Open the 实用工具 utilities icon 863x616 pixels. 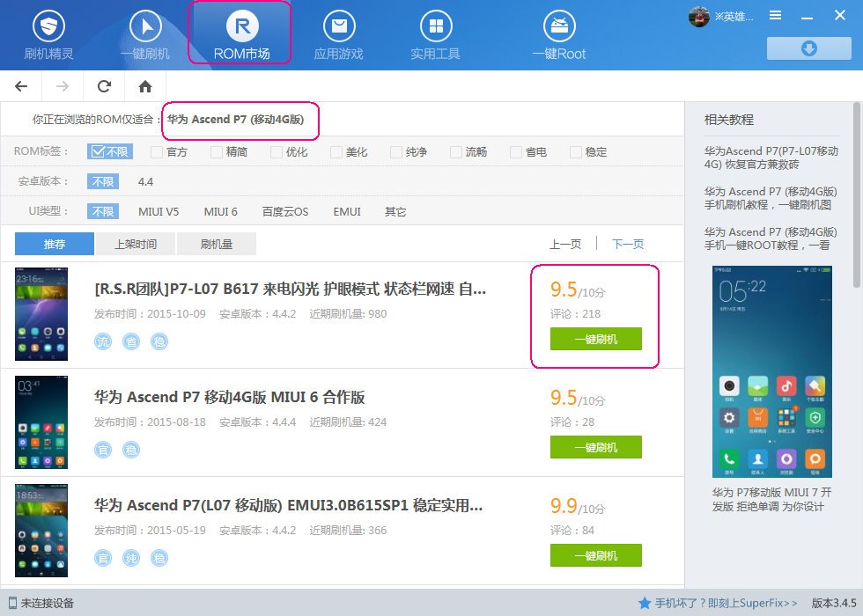tap(435, 26)
